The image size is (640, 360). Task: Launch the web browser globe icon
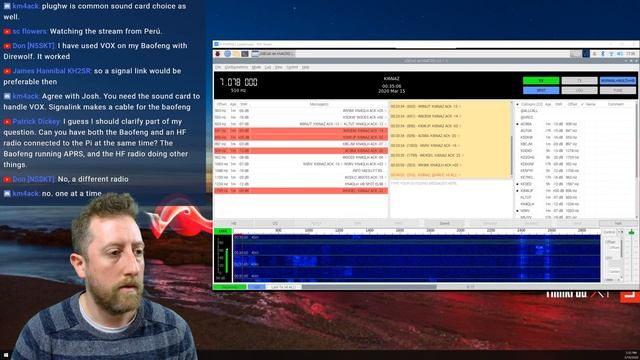(x=227, y=54)
